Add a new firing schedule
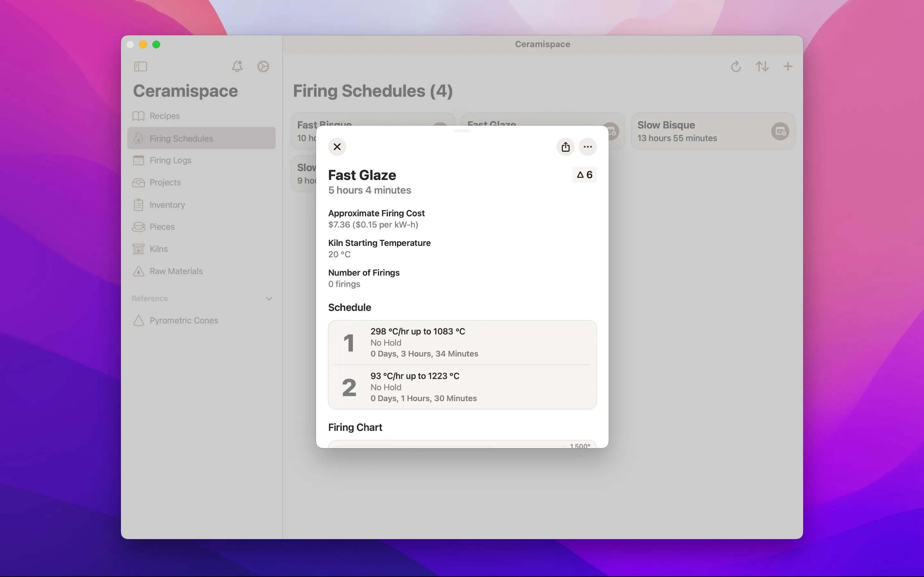924x577 pixels. 787,66
